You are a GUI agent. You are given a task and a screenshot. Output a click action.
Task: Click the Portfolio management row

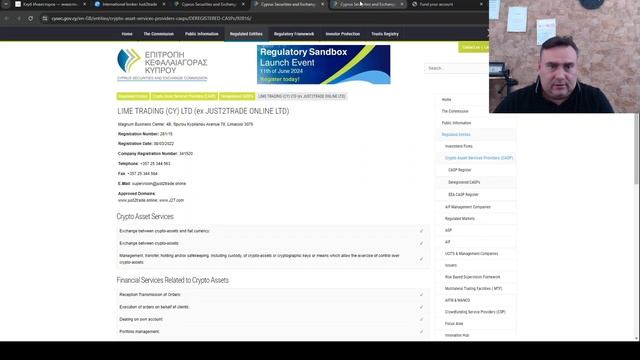273,331
